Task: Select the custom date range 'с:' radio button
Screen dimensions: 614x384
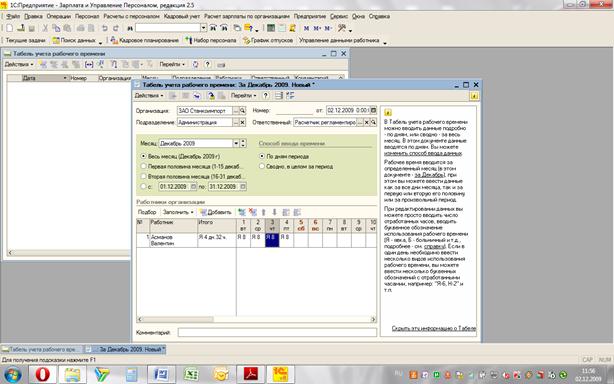Action: (143, 187)
